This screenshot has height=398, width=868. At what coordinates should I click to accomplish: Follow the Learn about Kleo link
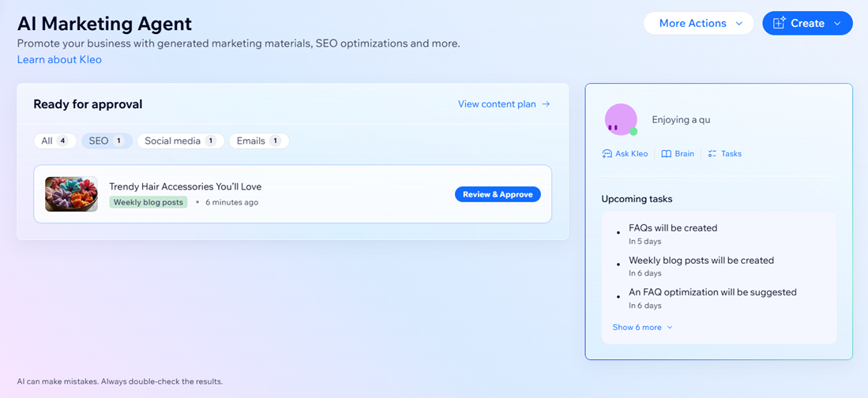(x=59, y=59)
